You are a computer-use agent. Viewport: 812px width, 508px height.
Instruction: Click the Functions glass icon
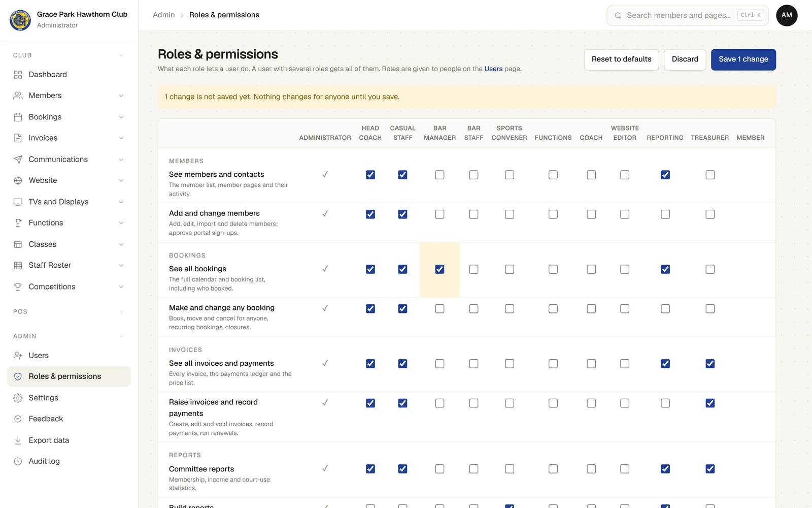pyautogui.click(x=18, y=223)
